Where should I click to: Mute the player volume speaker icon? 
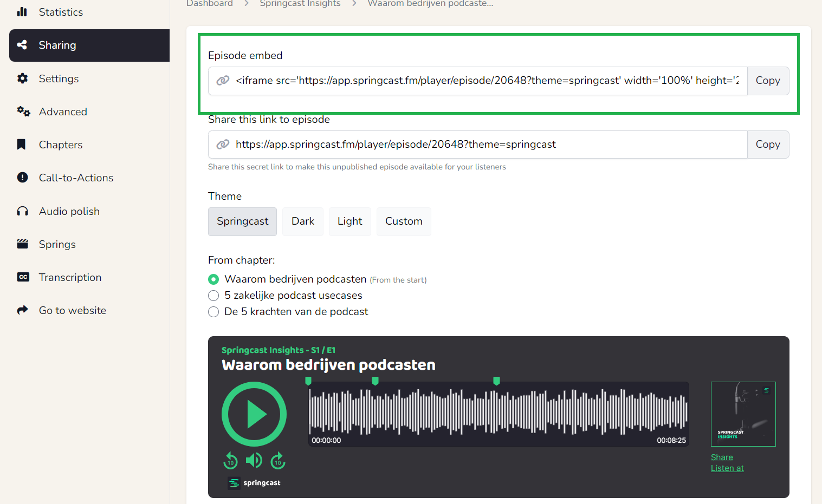(x=254, y=461)
